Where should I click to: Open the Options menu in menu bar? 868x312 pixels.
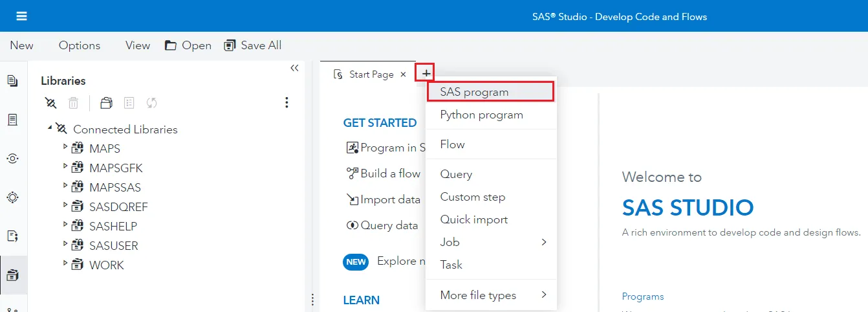80,45
